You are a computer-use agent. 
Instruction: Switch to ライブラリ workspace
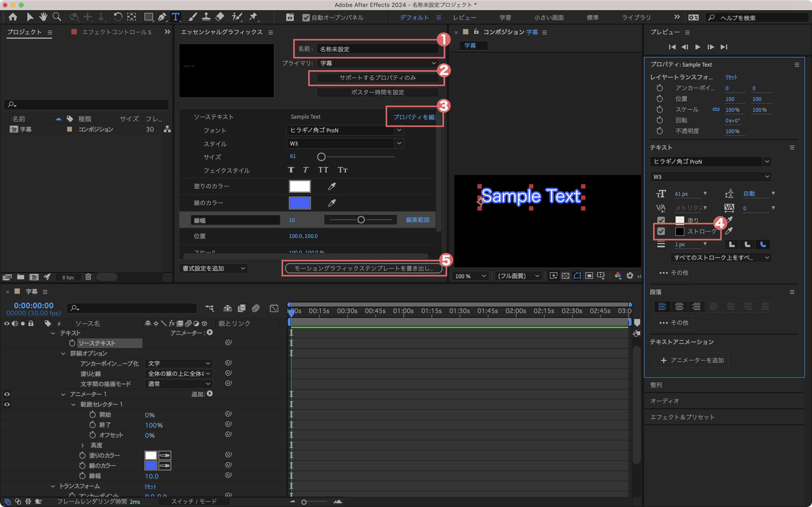pos(636,17)
